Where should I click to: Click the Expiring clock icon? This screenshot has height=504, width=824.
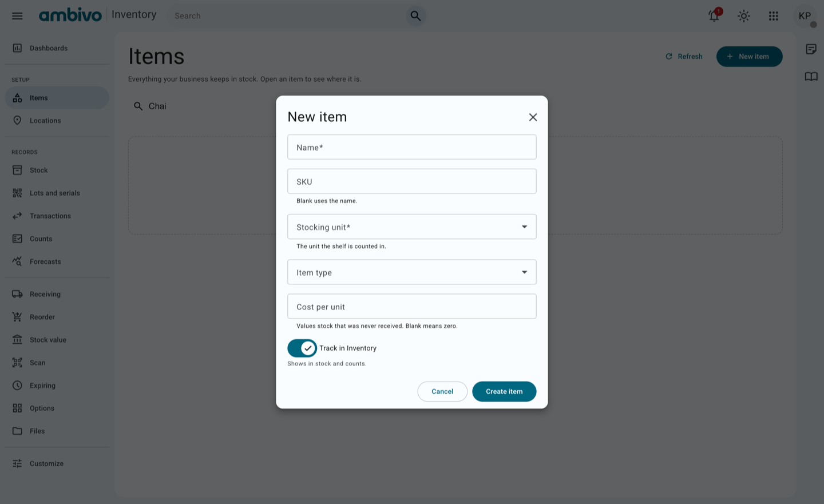tap(17, 386)
